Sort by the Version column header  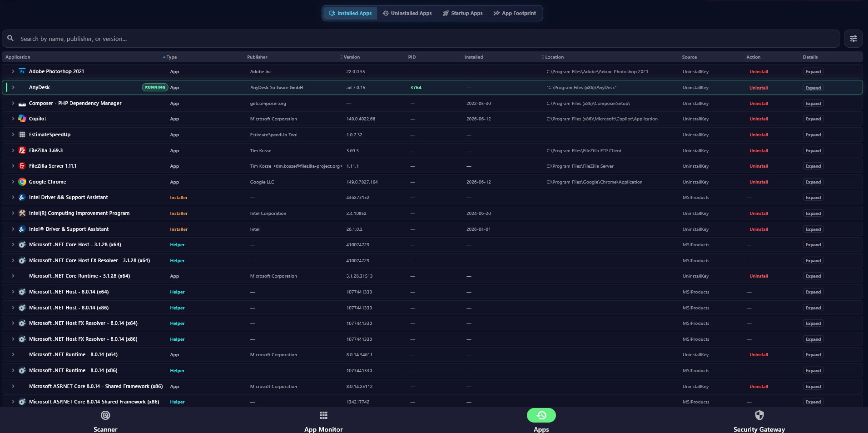click(350, 57)
